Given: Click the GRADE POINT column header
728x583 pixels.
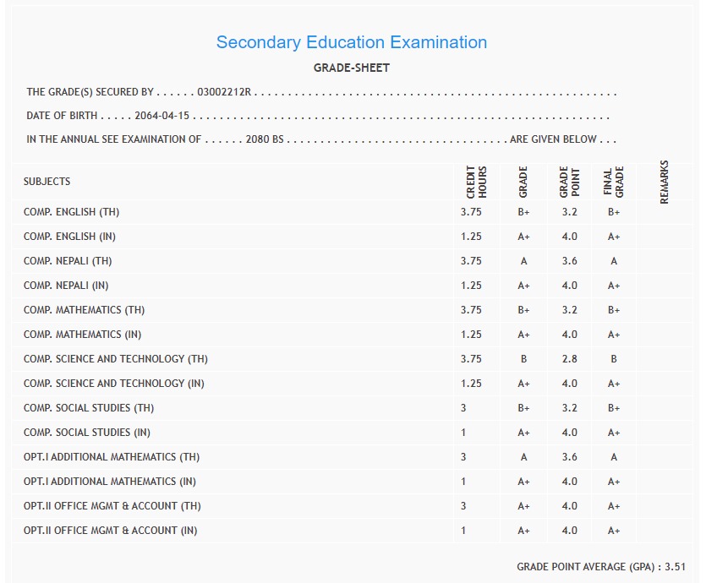Looking at the screenshot, I should [x=569, y=182].
